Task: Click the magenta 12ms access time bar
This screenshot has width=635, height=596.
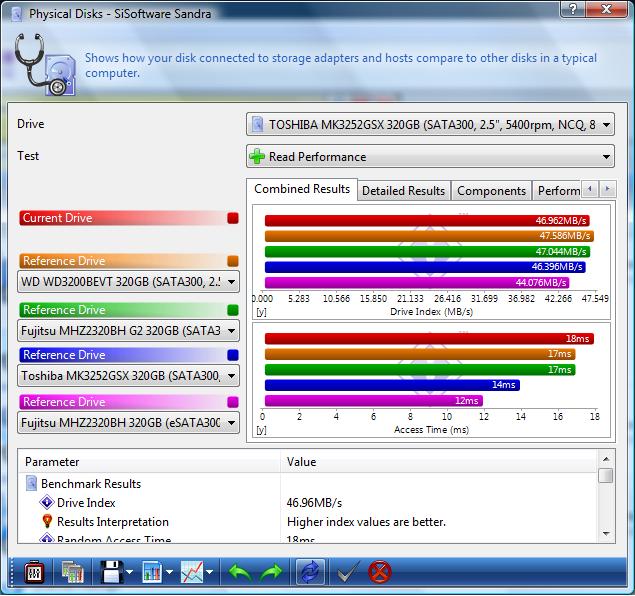Action: 373,401
